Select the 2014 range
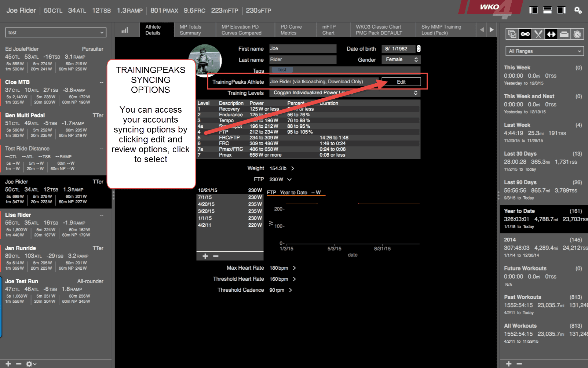588x368 pixels. 543,247
